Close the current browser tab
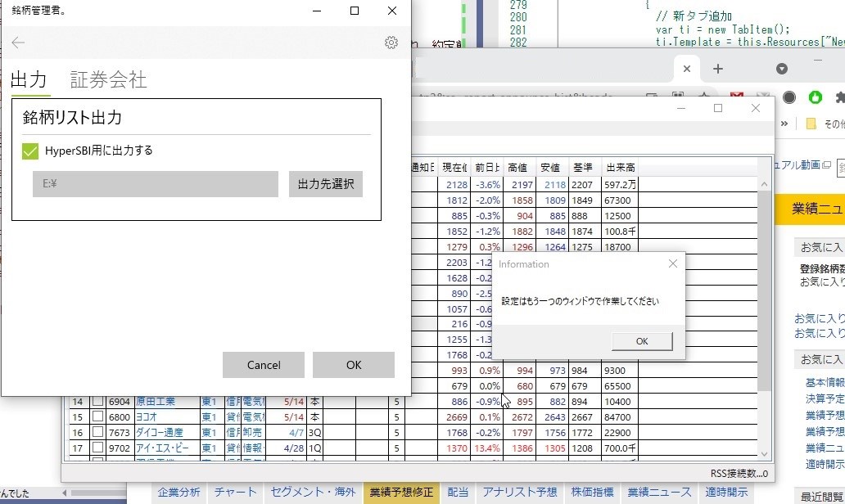Viewport: 845px width, 504px height. click(x=686, y=69)
